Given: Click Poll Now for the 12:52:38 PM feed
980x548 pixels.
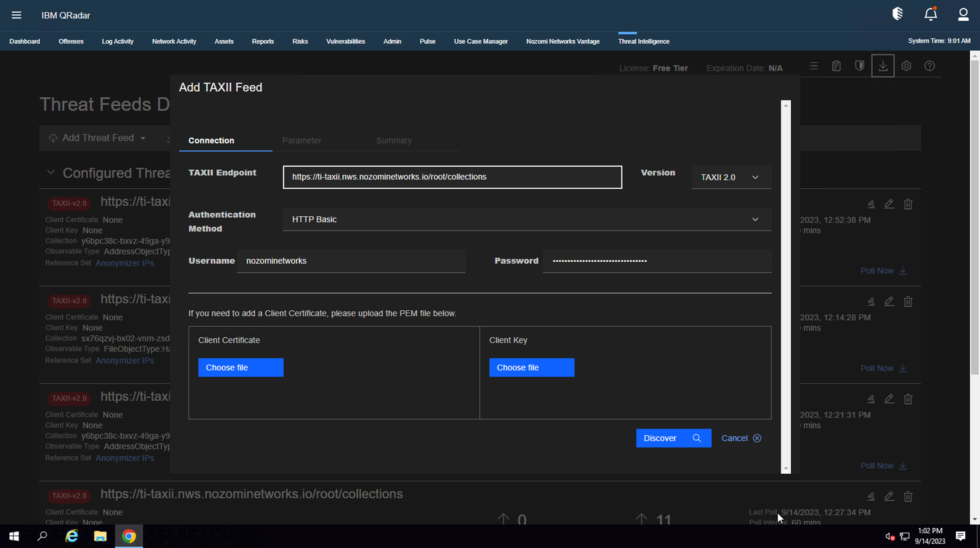Looking at the screenshot, I should pos(883,271).
